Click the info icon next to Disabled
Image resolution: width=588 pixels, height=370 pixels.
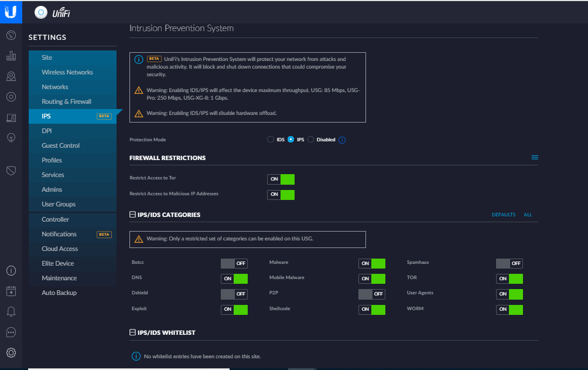point(342,140)
